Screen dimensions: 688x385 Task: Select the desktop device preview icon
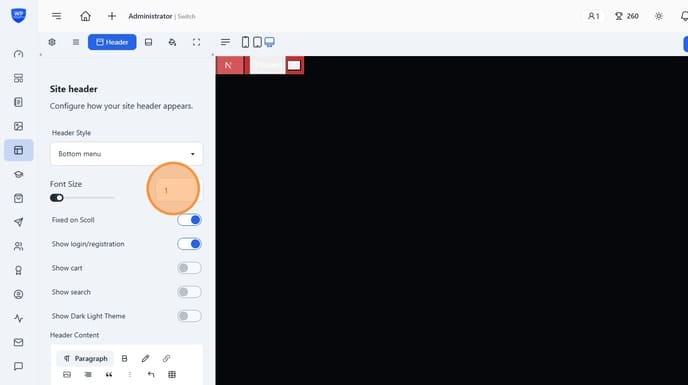coord(269,42)
